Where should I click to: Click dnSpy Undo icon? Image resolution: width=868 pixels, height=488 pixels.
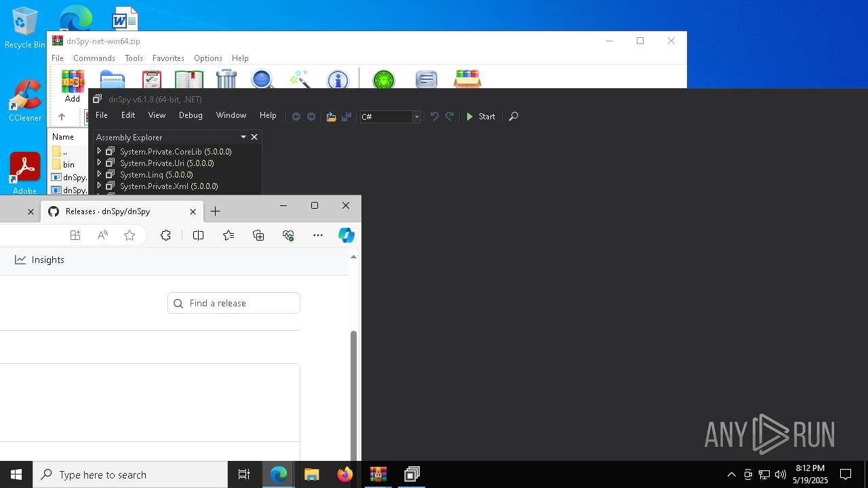(x=435, y=117)
